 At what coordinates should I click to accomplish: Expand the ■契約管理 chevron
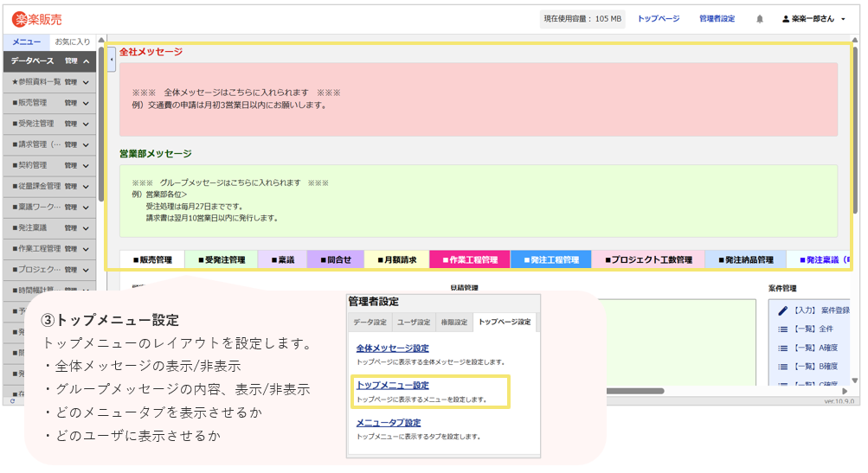click(x=86, y=166)
